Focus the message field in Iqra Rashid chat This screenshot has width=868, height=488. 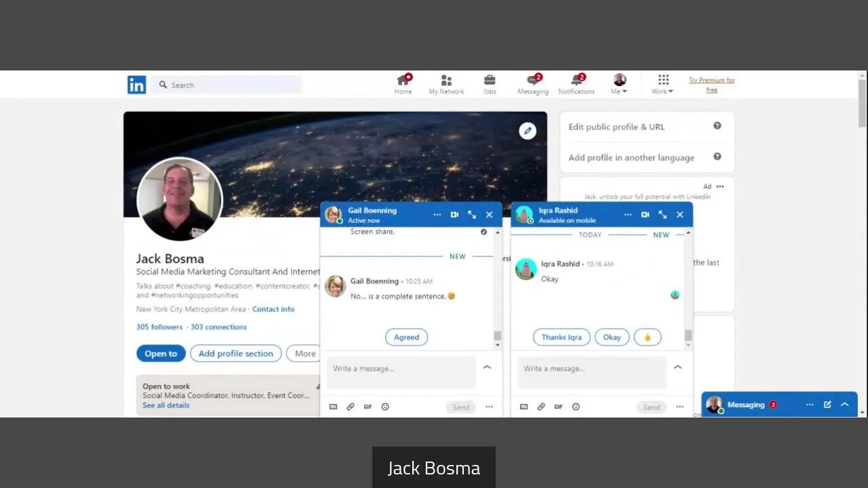point(592,372)
